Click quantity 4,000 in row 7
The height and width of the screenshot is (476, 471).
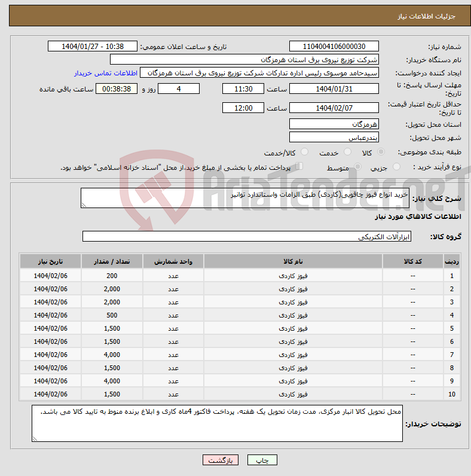pos(112,355)
